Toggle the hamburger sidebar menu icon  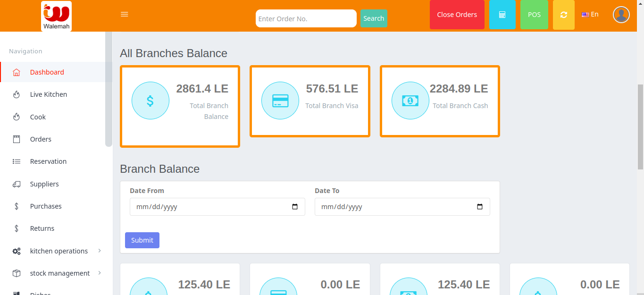coord(125,15)
